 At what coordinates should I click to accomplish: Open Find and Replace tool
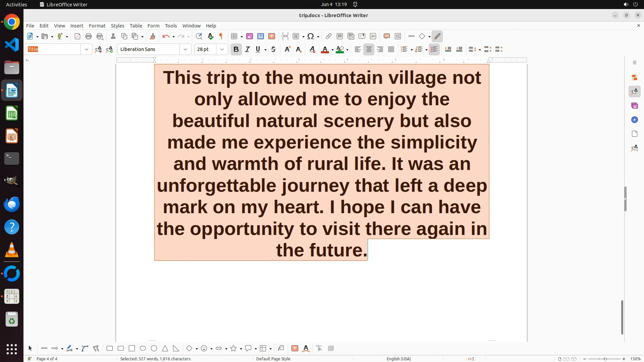tap(199, 37)
